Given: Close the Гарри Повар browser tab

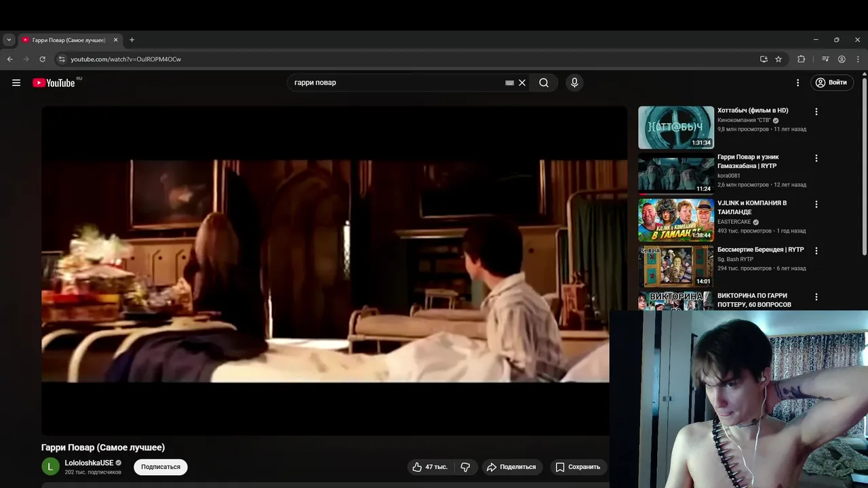Looking at the screenshot, I should [x=115, y=40].
